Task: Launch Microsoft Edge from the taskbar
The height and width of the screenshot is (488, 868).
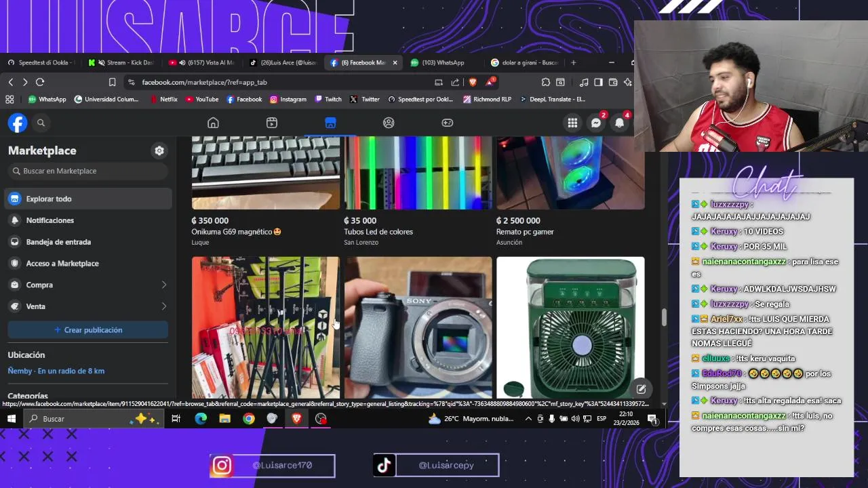Action: point(201,419)
